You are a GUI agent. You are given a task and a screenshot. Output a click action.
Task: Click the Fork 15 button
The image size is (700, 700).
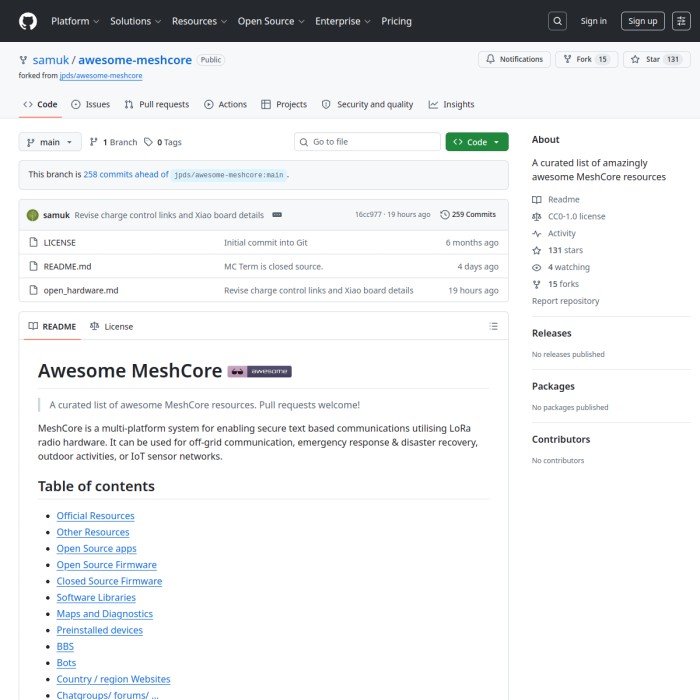(586, 59)
